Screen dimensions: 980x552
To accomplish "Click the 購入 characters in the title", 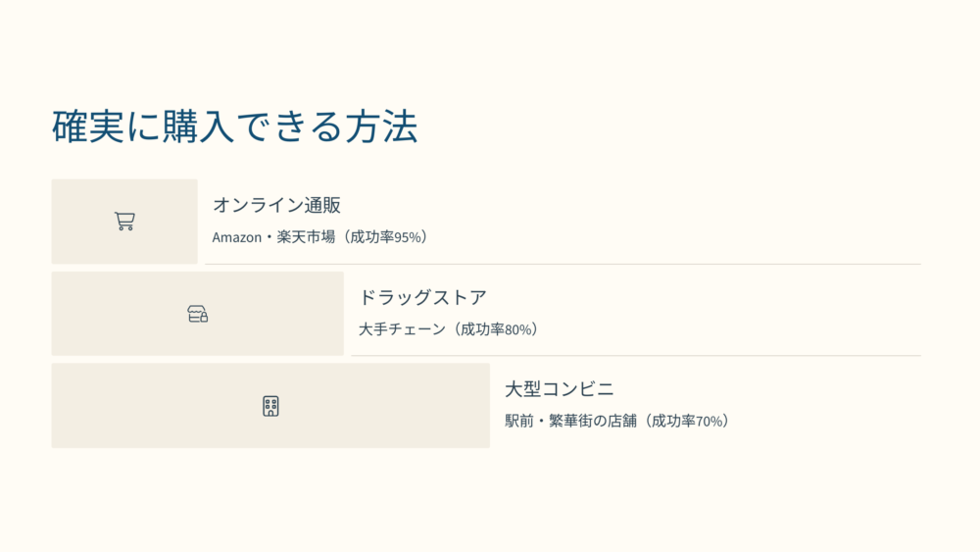I will 198,126.
